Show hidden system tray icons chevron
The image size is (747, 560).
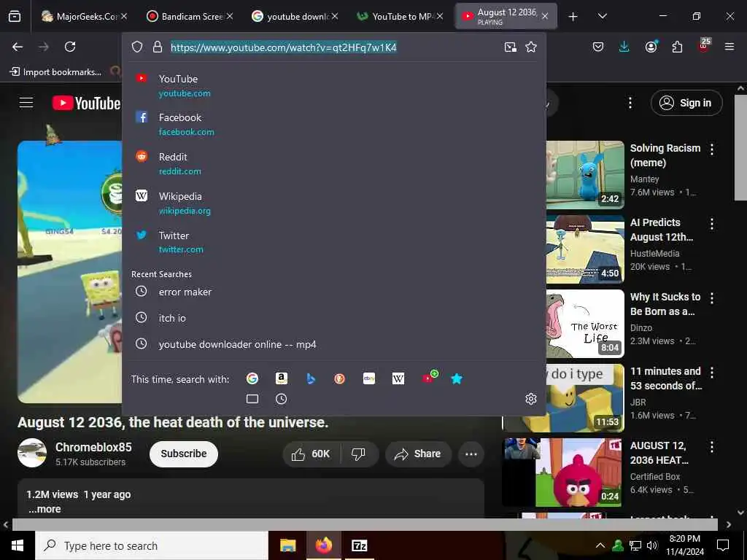(600, 545)
